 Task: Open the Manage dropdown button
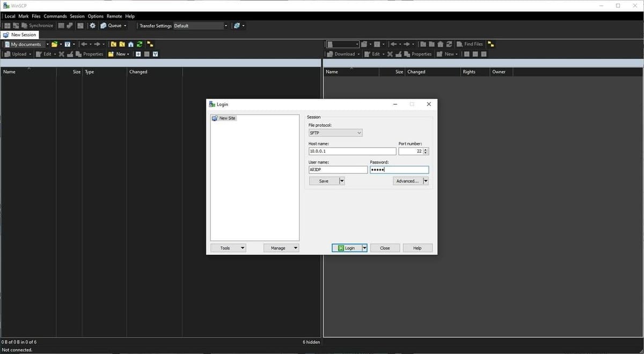tap(281, 248)
